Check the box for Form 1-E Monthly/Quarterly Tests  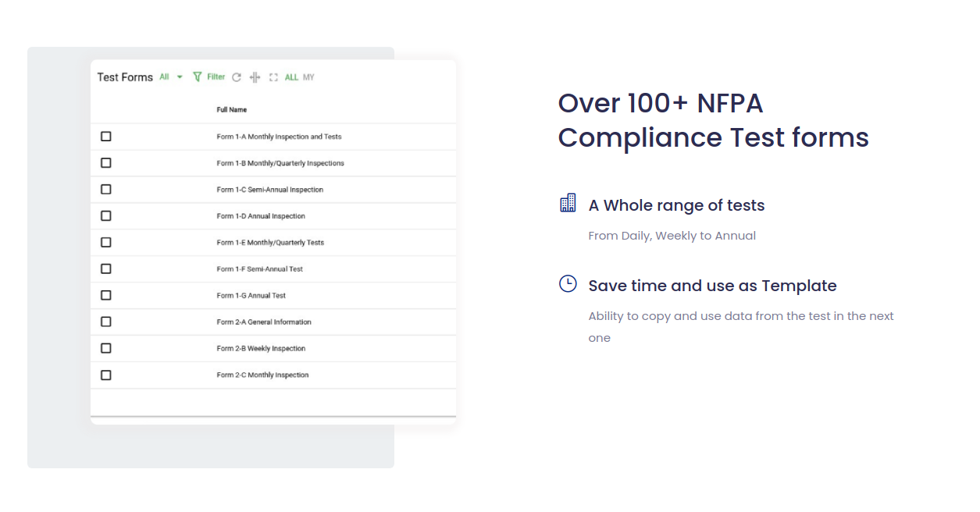(x=106, y=243)
